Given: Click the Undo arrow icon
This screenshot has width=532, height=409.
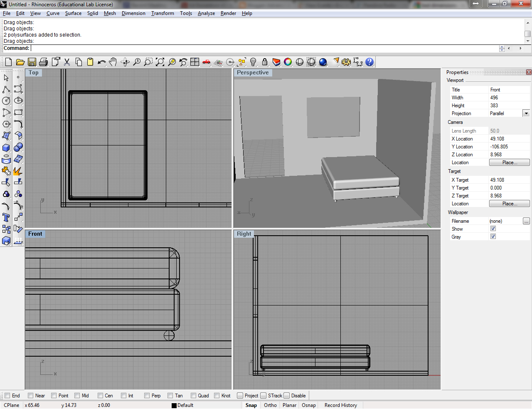Looking at the screenshot, I should coord(101,62).
